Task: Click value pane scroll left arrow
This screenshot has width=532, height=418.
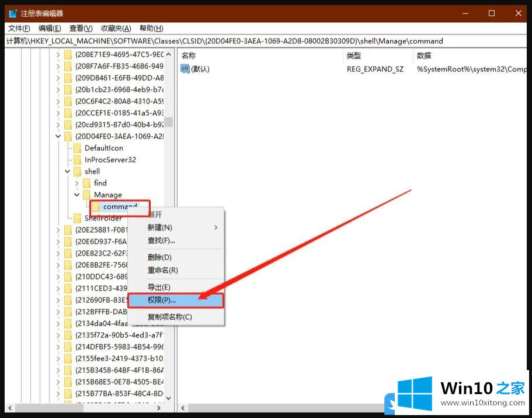Action: point(183,408)
